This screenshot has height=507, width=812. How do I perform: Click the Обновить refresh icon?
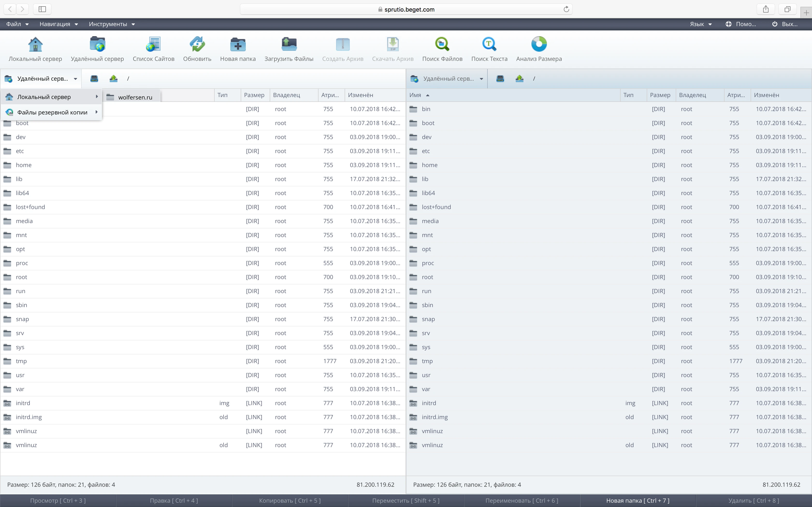tap(197, 44)
